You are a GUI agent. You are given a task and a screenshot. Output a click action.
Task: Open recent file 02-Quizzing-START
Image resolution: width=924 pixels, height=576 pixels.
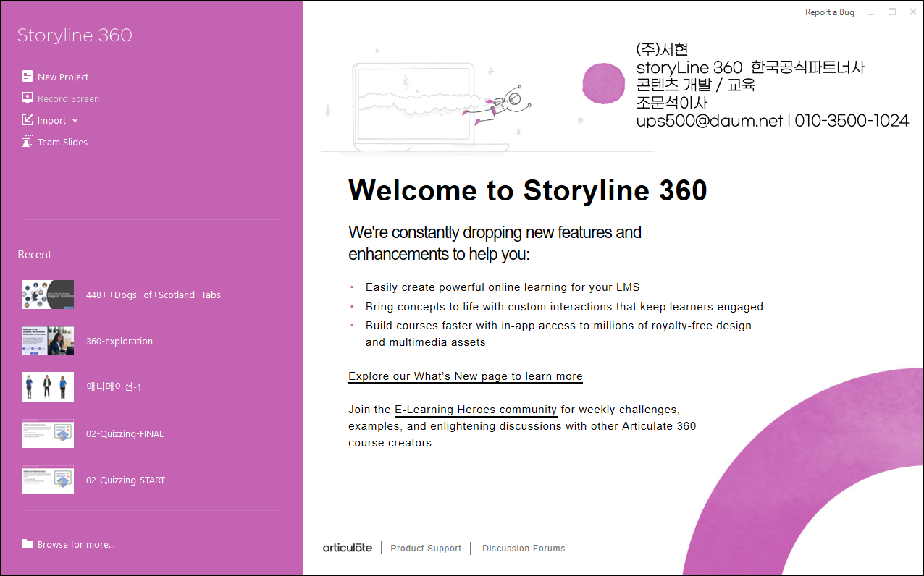(125, 480)
